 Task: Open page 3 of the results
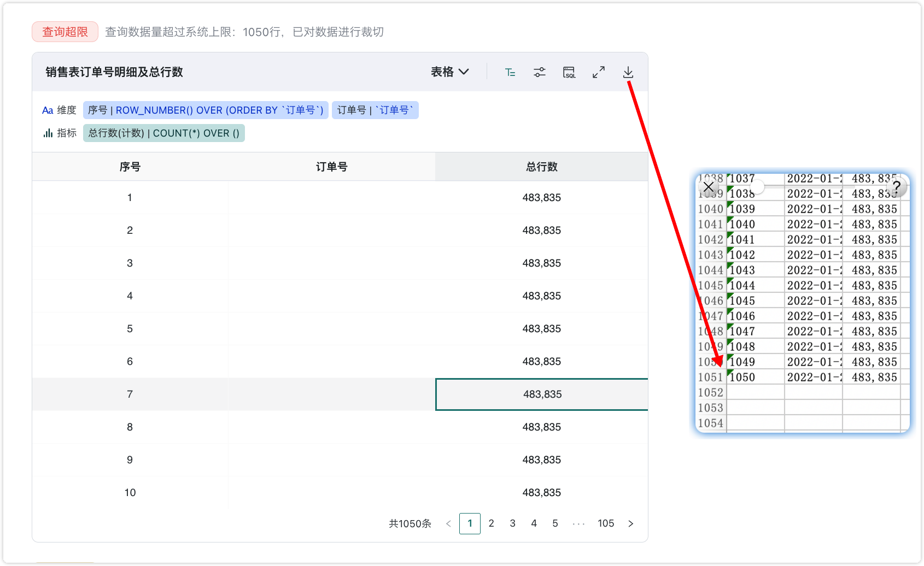coord(512,523)
